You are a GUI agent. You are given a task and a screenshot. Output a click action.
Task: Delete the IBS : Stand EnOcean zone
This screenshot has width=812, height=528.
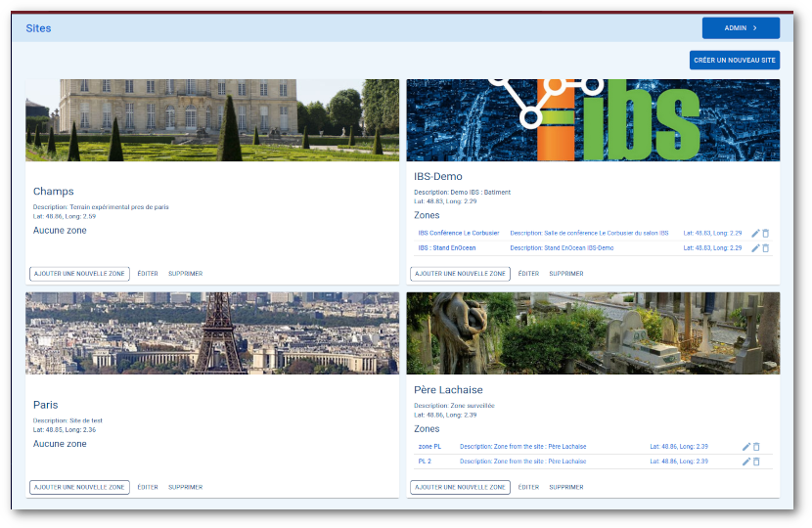pos(766,248)
